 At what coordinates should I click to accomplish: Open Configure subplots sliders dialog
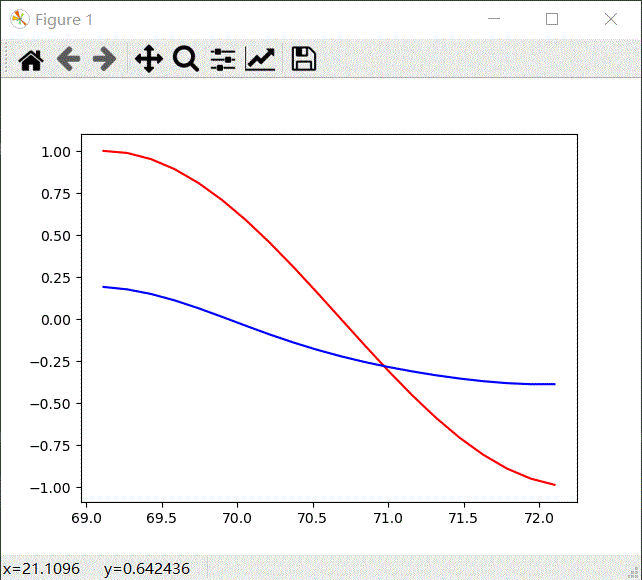click(x=223, y=59)
